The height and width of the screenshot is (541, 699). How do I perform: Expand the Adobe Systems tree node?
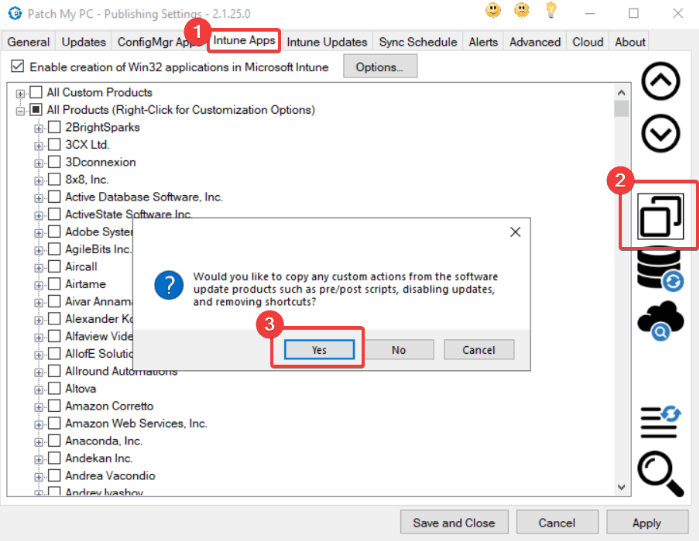(x=39, y=233)
